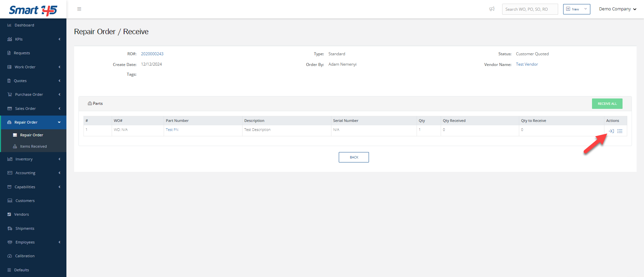
Task: Expand the Purchase Order menu chevron
Action: click(x=59, y=94)
